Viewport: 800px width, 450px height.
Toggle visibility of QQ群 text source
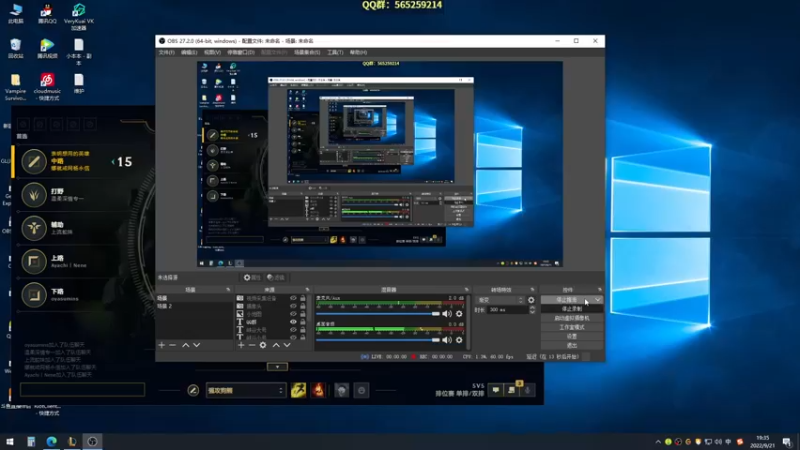tap(293, 322)
